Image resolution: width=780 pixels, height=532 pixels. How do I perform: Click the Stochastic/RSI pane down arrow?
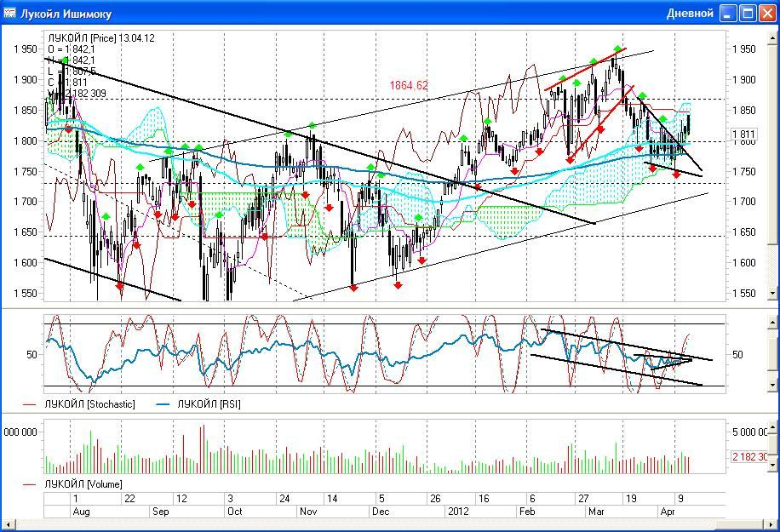773,385
